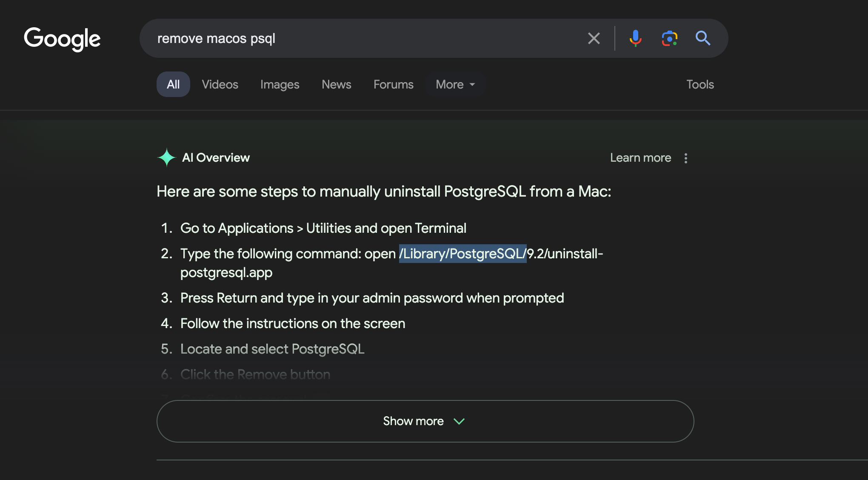The height and width of the screenshot is (480, 868).
Task: Click the highlighted /Library/PostgreSQL/ path text
Action: point(463,254)
